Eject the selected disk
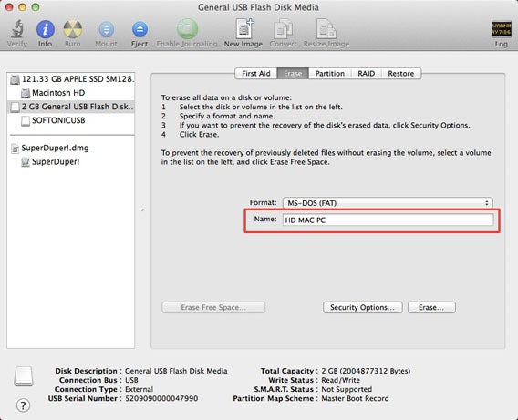 point(140,29)
